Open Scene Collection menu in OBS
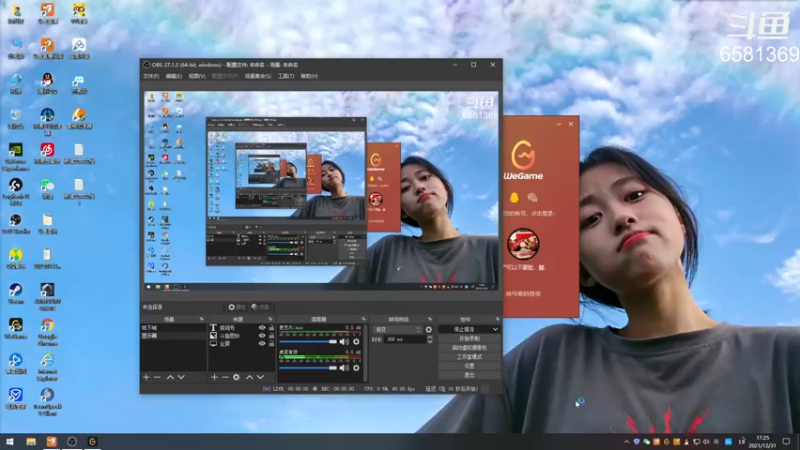The image size is (800, 450). [258, 76]
